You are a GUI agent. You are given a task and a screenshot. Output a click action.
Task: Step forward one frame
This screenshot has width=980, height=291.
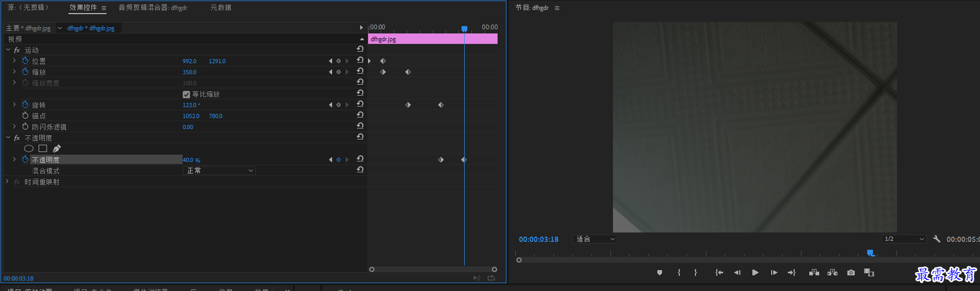click(774, 273)
